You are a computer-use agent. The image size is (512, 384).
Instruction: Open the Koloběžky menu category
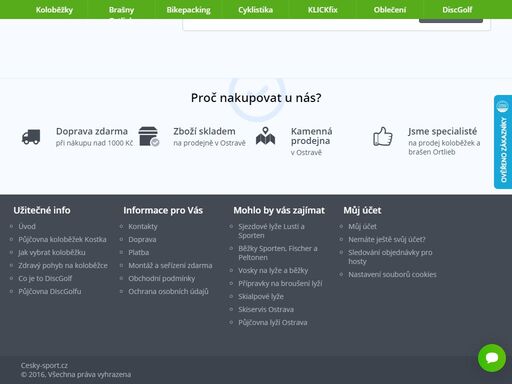(x=54, y=10)
